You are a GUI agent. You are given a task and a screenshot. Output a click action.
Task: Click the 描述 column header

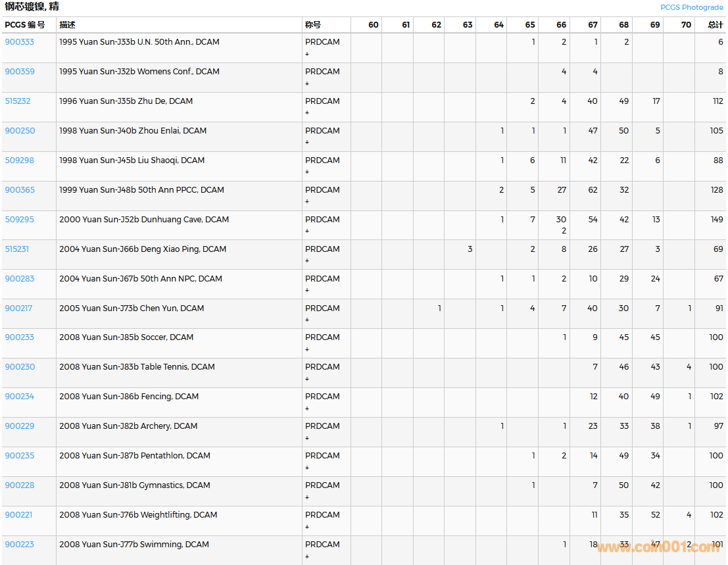tap(67, 25)
